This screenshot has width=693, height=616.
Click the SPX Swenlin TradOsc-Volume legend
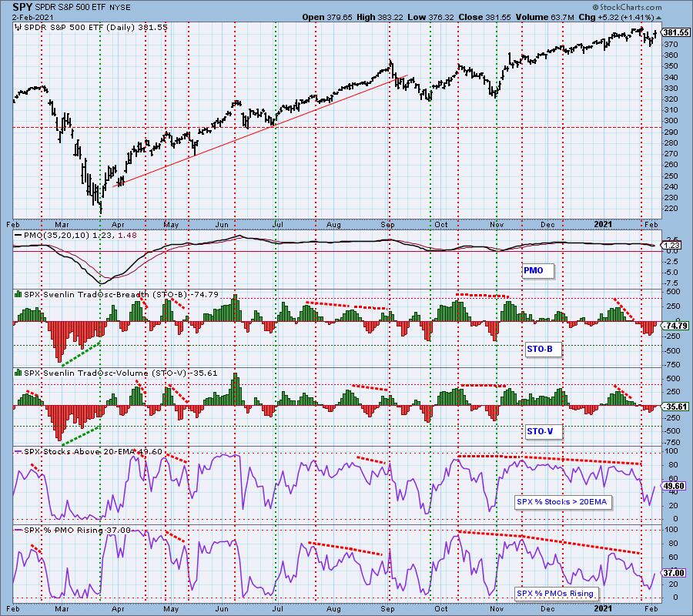pos(121,373)
